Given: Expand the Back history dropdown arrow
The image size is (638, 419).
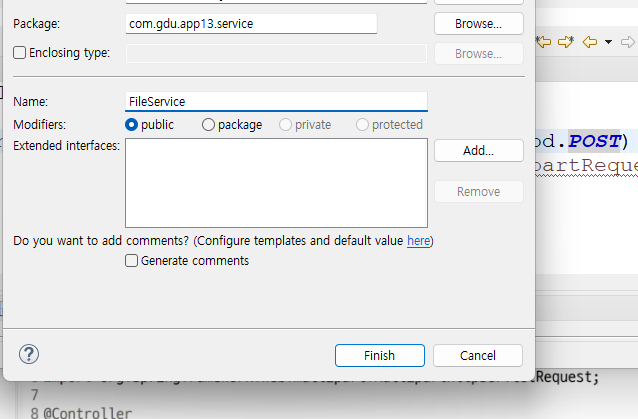Looking at the screenshot, I should (x=608, y=42).
